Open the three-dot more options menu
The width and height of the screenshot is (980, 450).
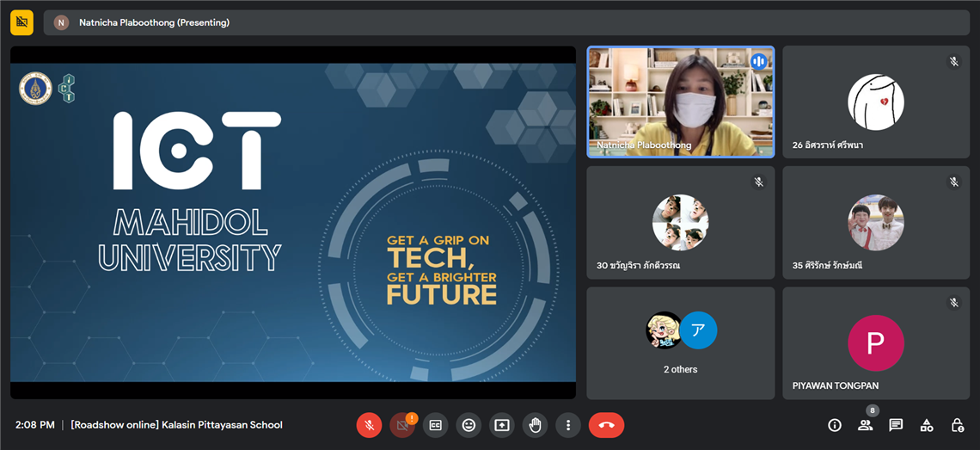567,425
